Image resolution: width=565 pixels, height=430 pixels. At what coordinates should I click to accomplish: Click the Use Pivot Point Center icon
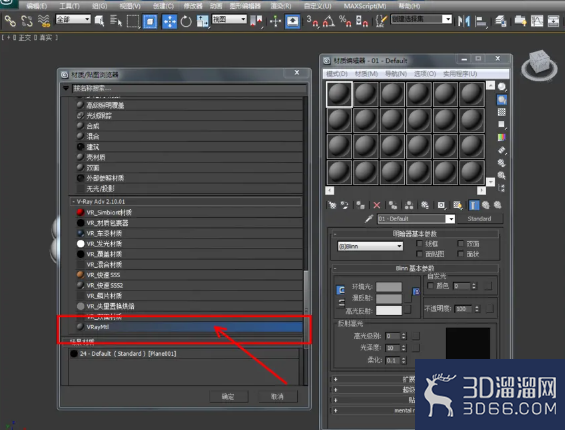coord(256,21)
